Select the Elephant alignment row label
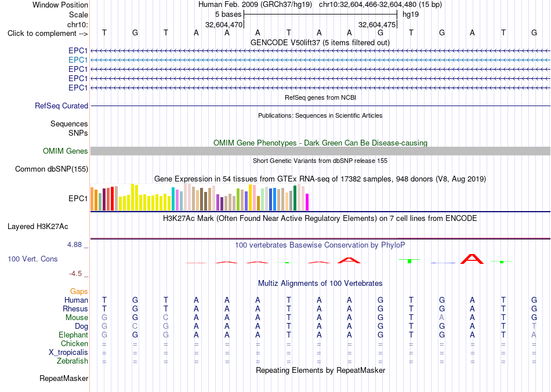 click(x=74, y=335)
